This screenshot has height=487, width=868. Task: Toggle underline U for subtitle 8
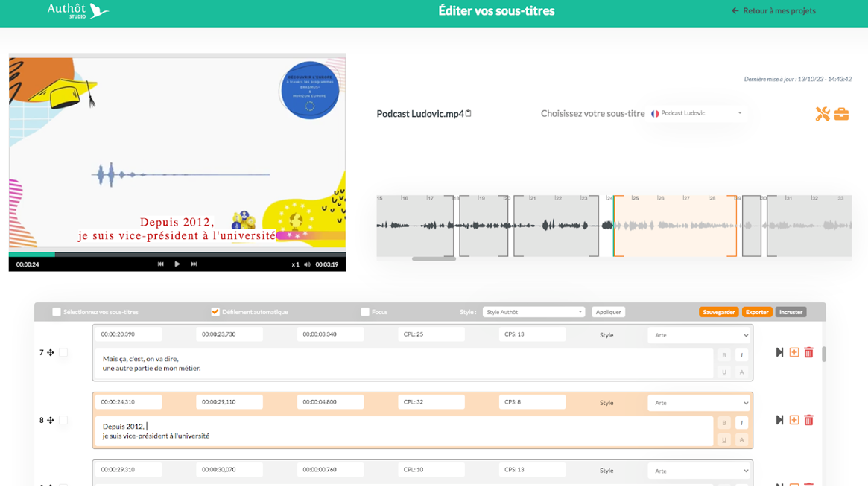point(724,439)
